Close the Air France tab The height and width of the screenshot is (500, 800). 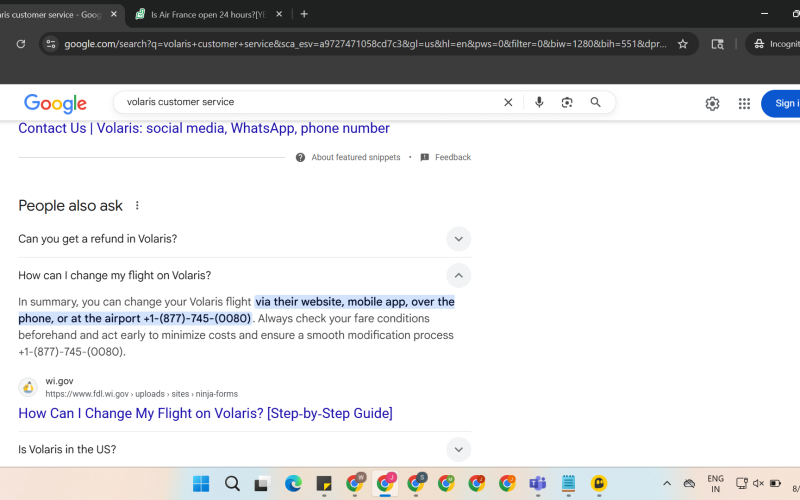coord(279,14)
